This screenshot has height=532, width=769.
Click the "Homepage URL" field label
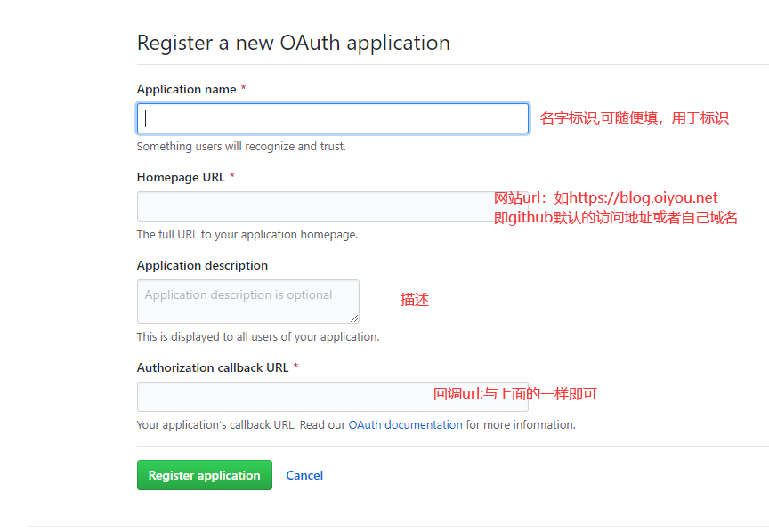(x=181, y=177)
